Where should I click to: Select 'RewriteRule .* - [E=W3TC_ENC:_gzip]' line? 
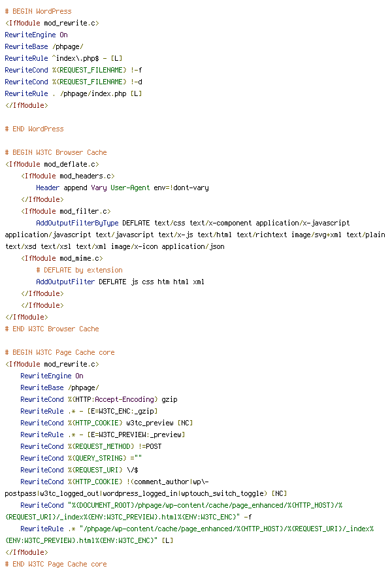pos(89,411)
